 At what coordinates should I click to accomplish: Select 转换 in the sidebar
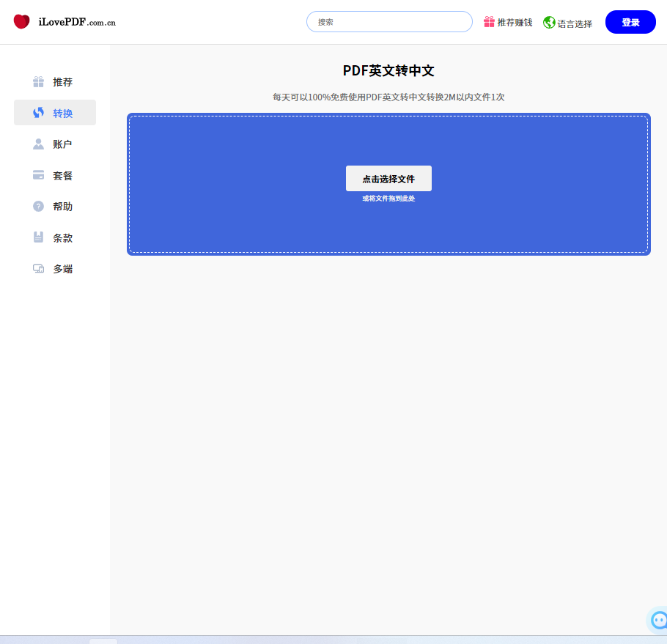coord(55,113)
